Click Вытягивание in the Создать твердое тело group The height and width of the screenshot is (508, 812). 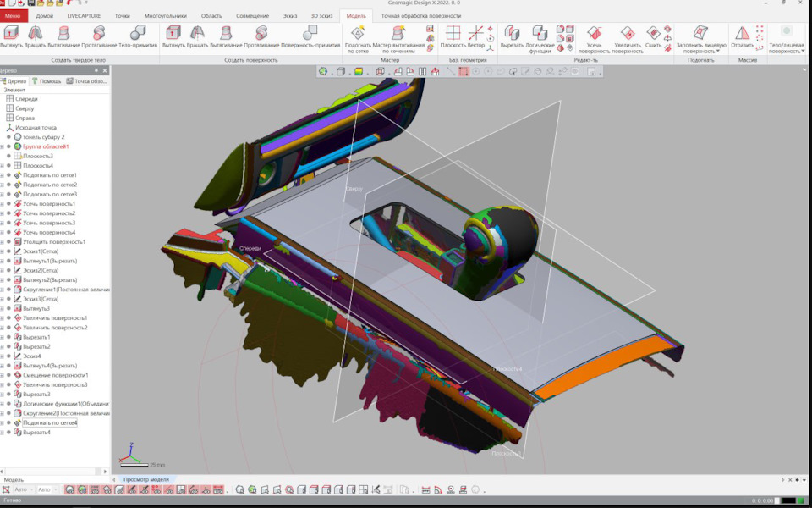pyautogui.click(x=63, y=36)
